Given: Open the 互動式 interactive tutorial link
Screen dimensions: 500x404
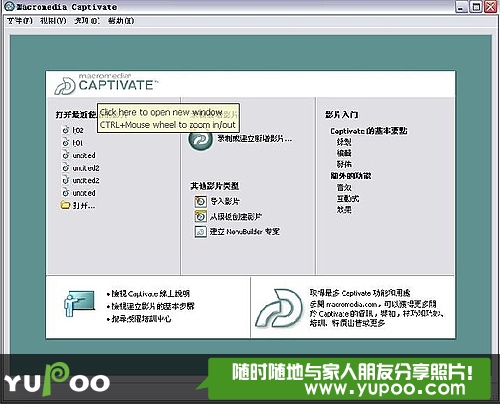Looking at the screenshot, I should point(348,199).
